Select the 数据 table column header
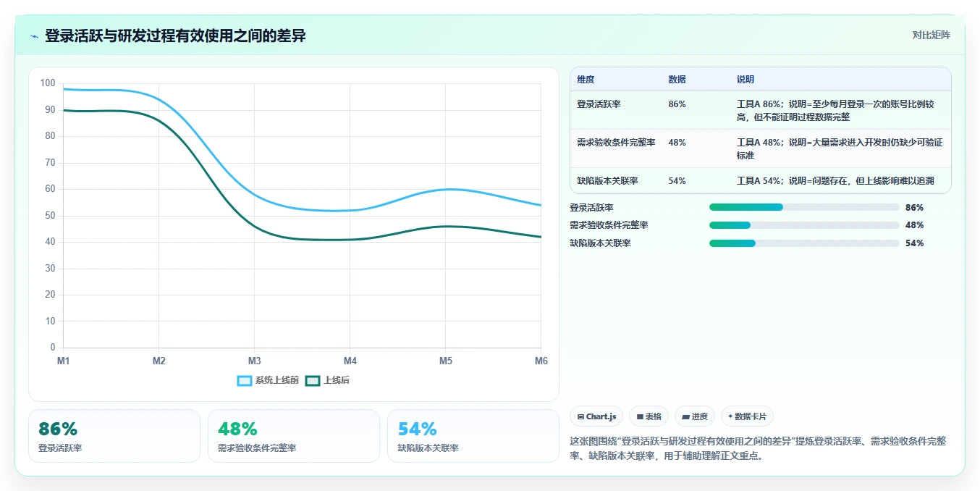The image size is (980, 491). (677, 80)
